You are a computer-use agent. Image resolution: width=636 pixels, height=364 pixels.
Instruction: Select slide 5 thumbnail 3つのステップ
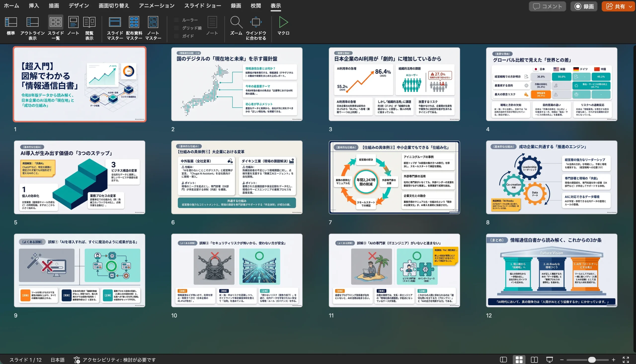pos(79,177)
